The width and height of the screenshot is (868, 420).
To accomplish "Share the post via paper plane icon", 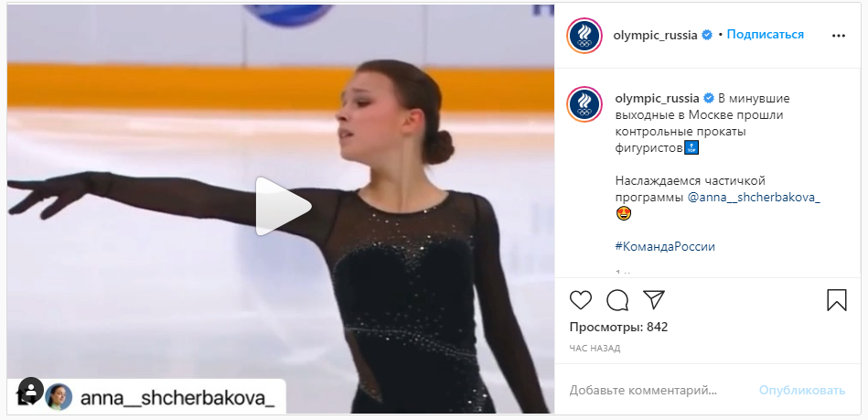I will 654,300.
